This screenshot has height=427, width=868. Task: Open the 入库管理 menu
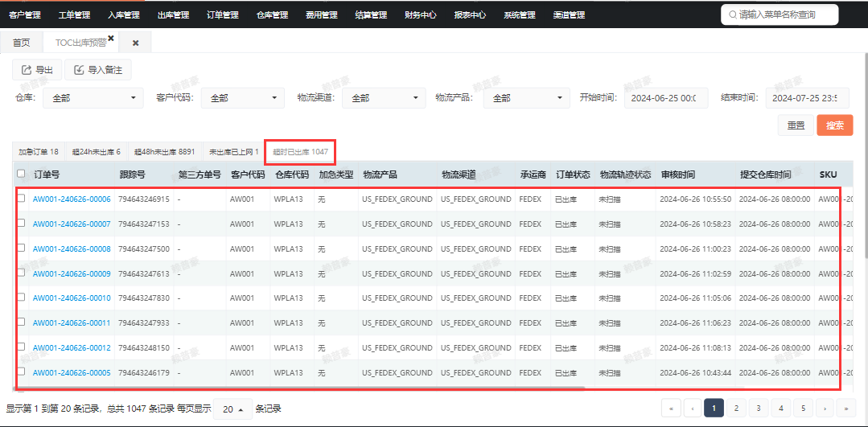124,15
